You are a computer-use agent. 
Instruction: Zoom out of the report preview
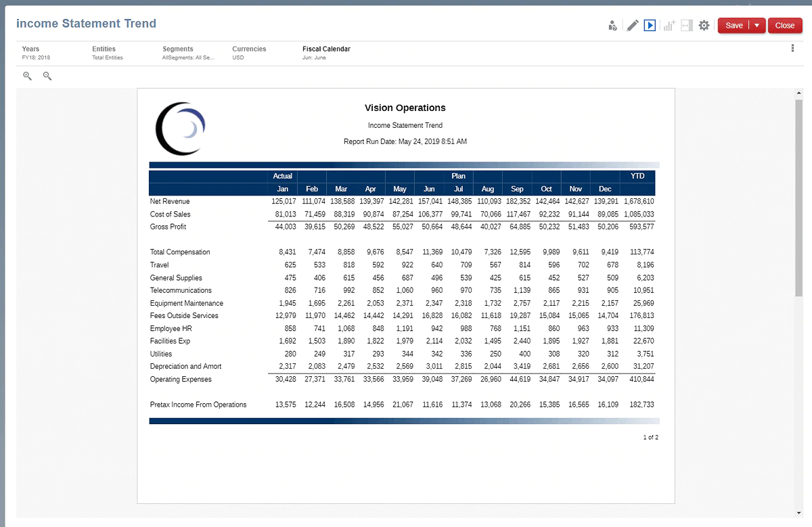pos(47,76)
